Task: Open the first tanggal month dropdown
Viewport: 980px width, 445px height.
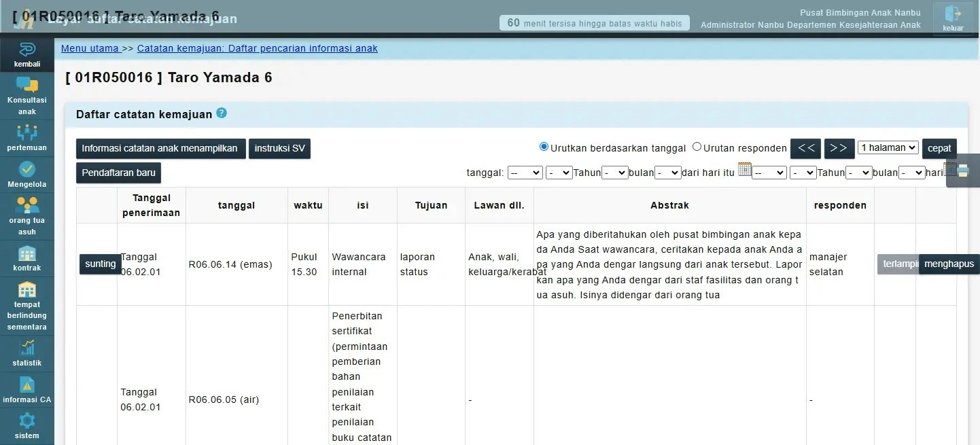Action: (x=615, y=172)
